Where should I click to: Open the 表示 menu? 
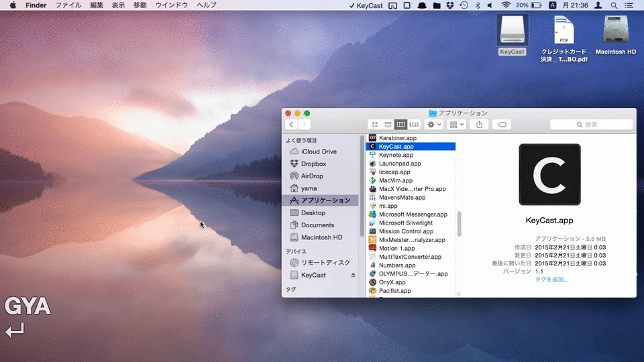pyautogui.click(x=118, y=5)
